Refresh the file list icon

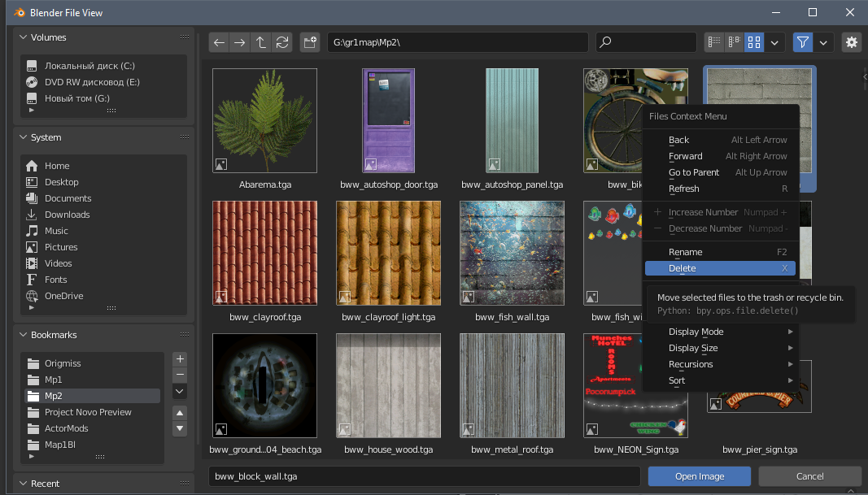click(282, 42)
